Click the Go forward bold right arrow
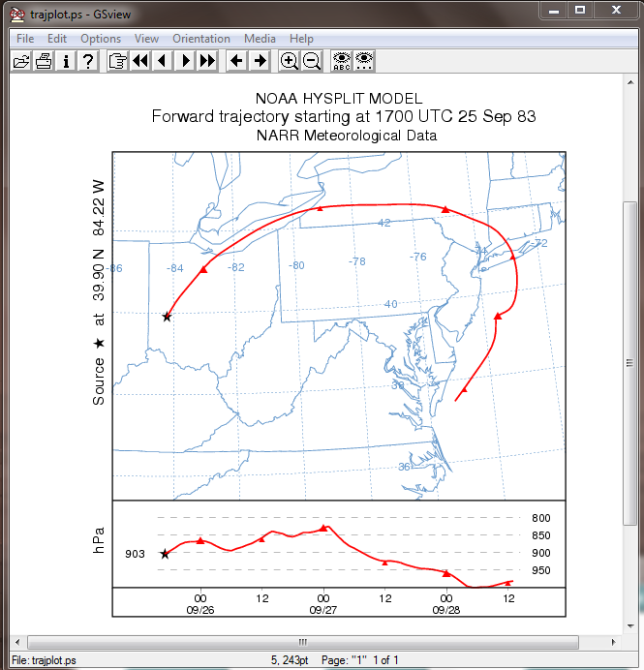The height and width of the screenshot is (670, 644). point(260,61)
